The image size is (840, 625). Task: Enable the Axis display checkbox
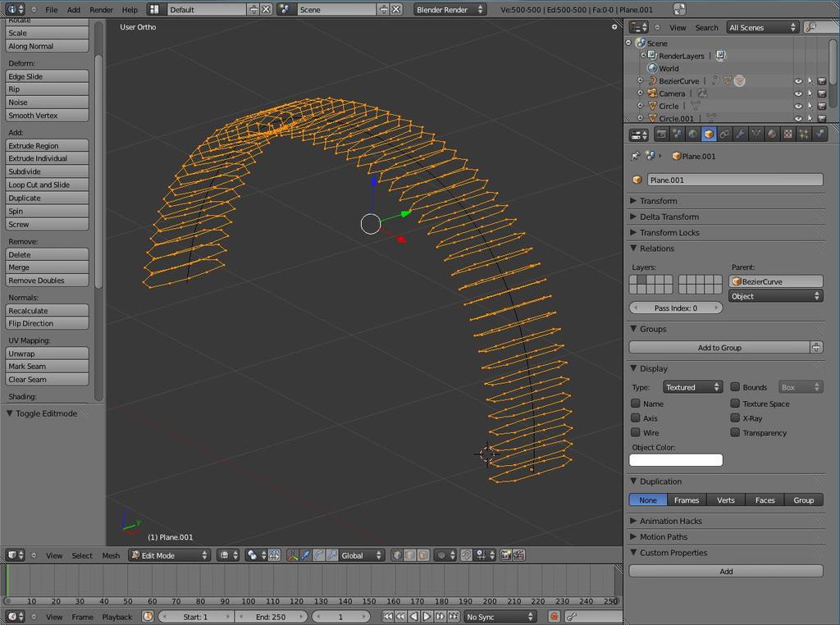[x=636, y=417]
